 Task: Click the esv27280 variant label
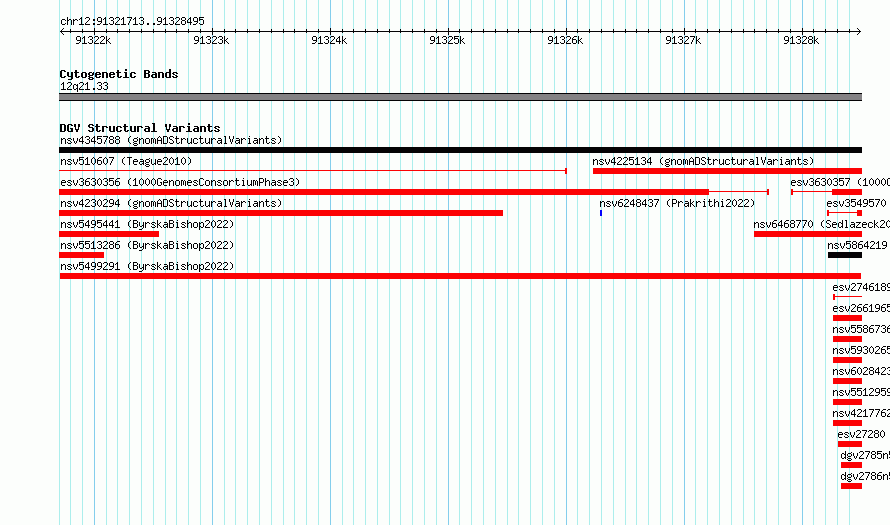pos(861,434)
